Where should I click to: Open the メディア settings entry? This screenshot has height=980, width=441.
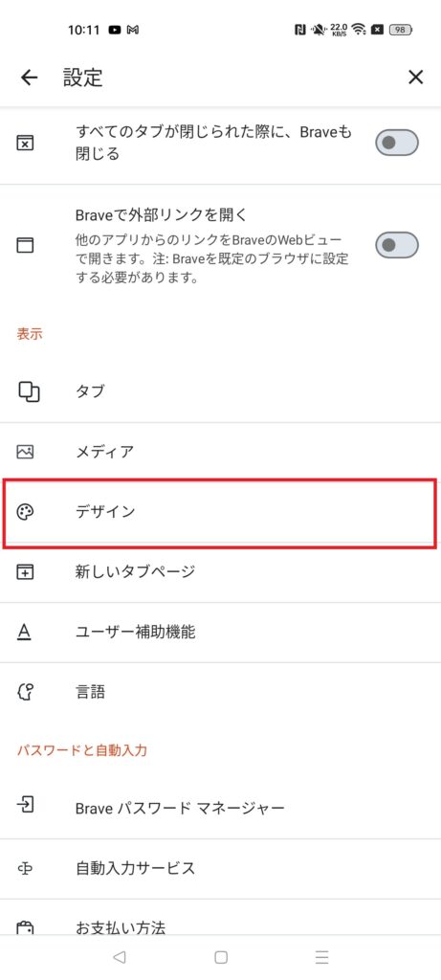coord(220,452)
